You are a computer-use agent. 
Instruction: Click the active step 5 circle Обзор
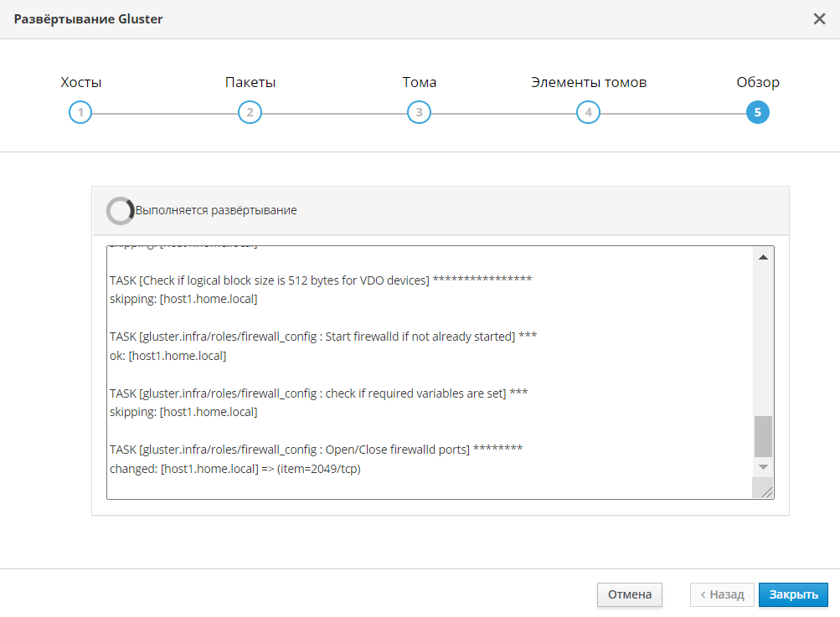click(x=757, y=113)
